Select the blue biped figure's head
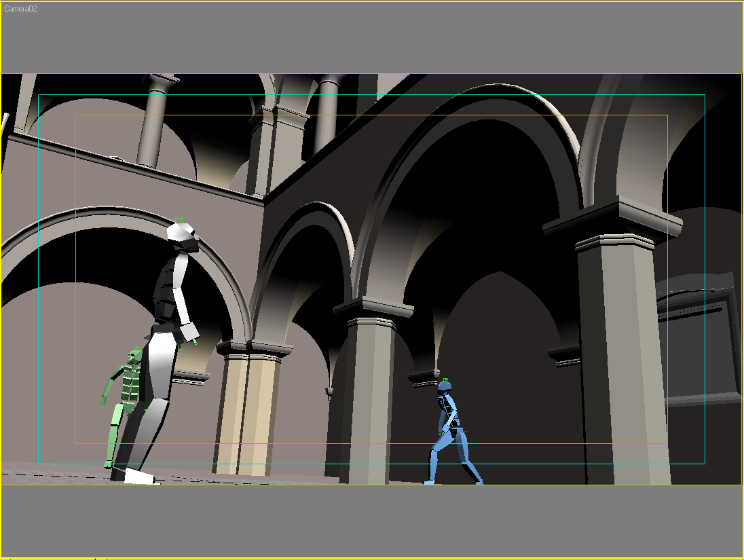 [444, 387]
